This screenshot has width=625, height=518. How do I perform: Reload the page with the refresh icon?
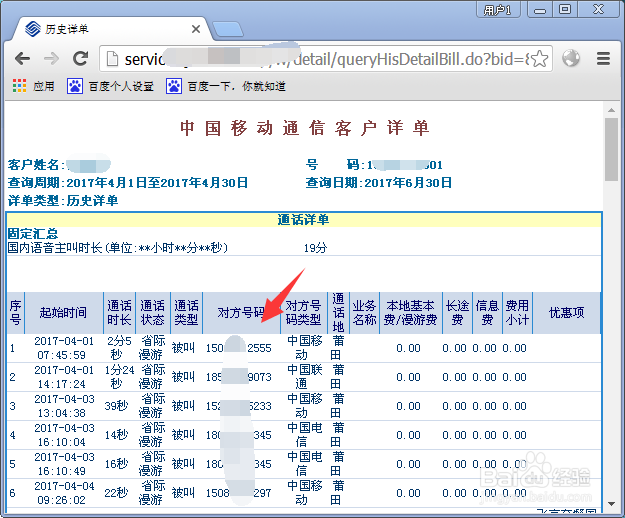(x=81, y=59)
